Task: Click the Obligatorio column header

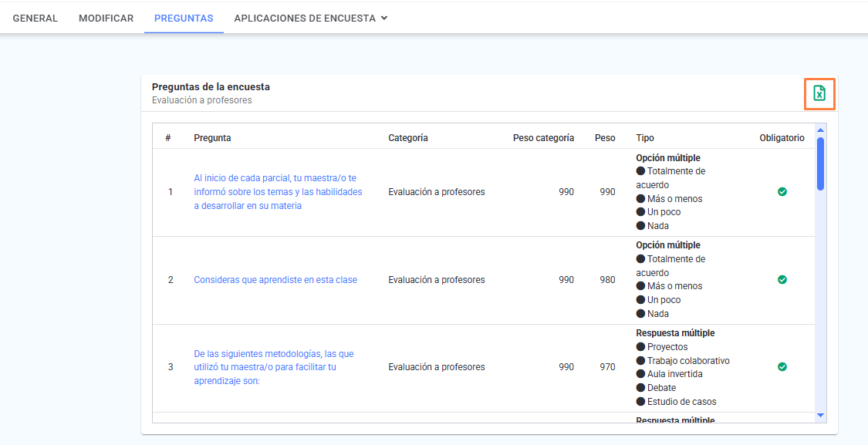Action: pyautogui.click(x=782, y=138)
